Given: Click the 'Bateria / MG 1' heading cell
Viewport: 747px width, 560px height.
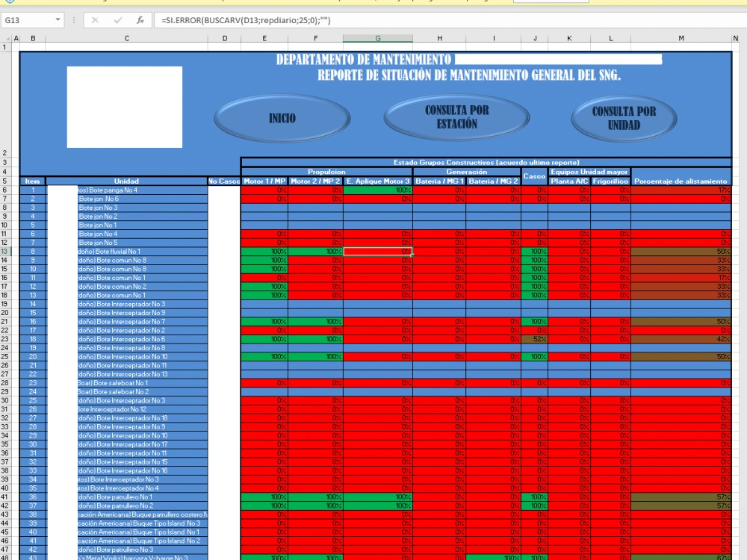Looking at the screenshot, I should (x=439, y=181).
